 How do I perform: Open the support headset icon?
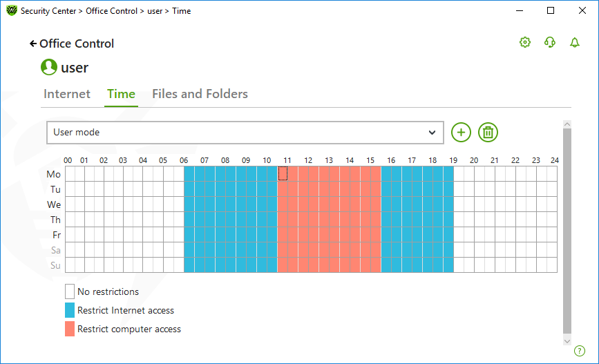550,42
